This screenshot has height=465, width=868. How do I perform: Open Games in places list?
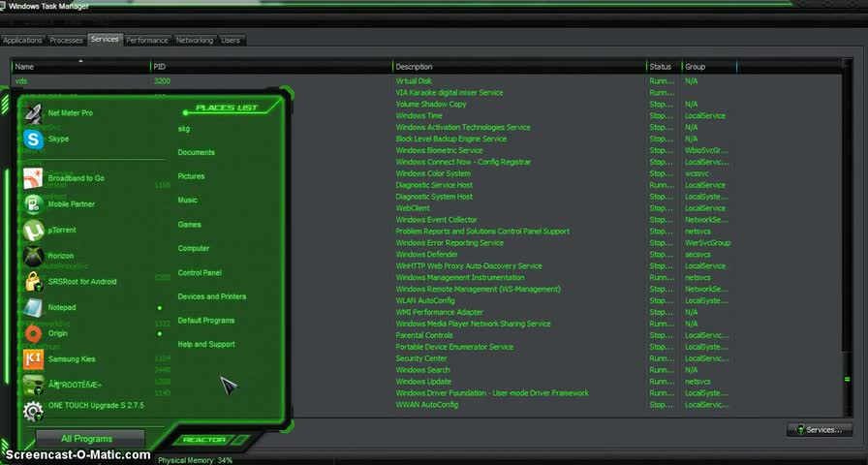point(189,225)
